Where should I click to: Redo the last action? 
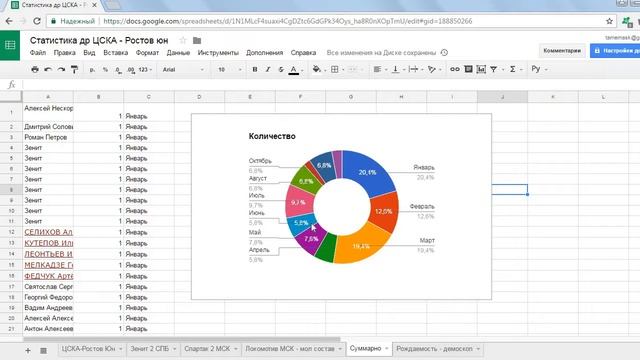61,69
